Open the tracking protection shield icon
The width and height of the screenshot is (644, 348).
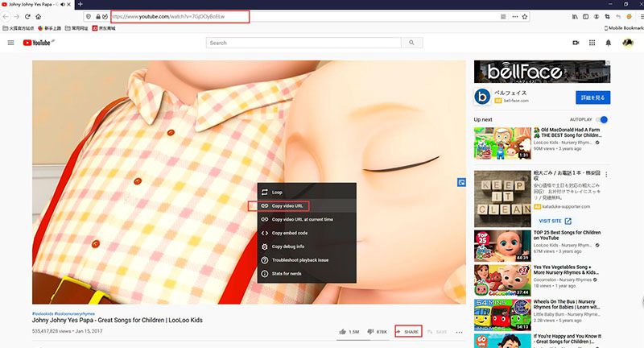pos(88,17)
